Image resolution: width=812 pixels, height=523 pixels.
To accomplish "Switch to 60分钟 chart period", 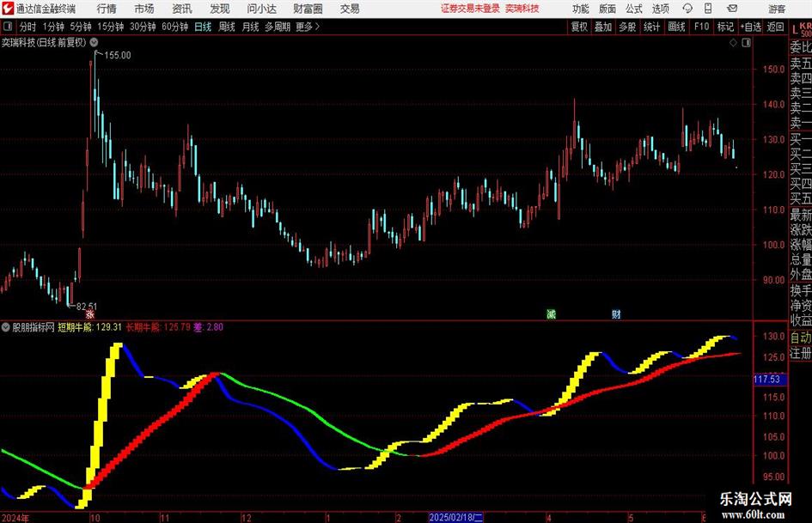I will pos(175,27).
